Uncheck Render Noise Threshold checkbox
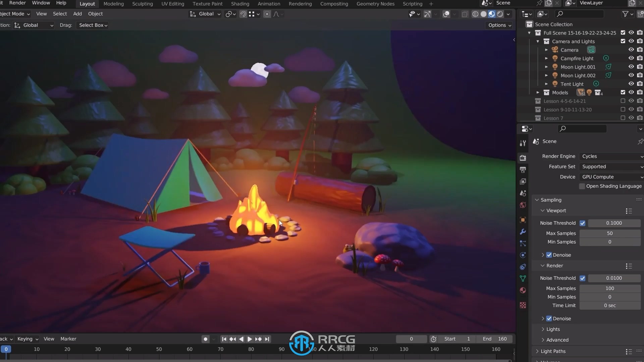 tap(582, 278)
